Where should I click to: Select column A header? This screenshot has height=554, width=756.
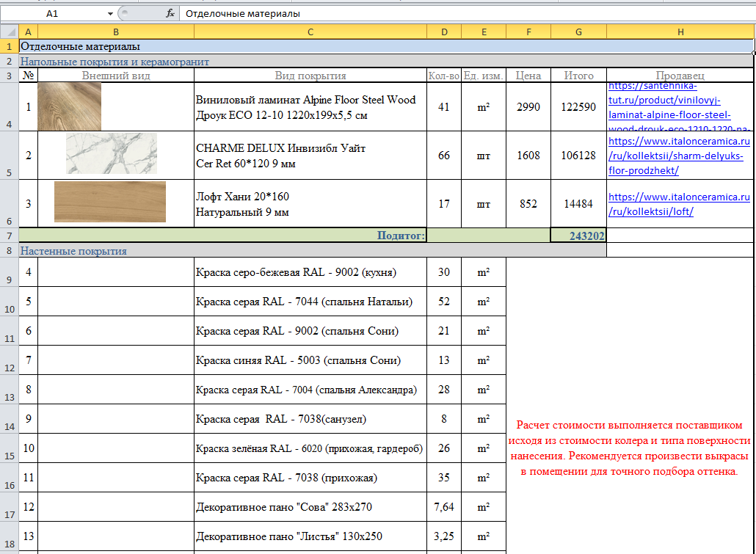tap(29, 32)
